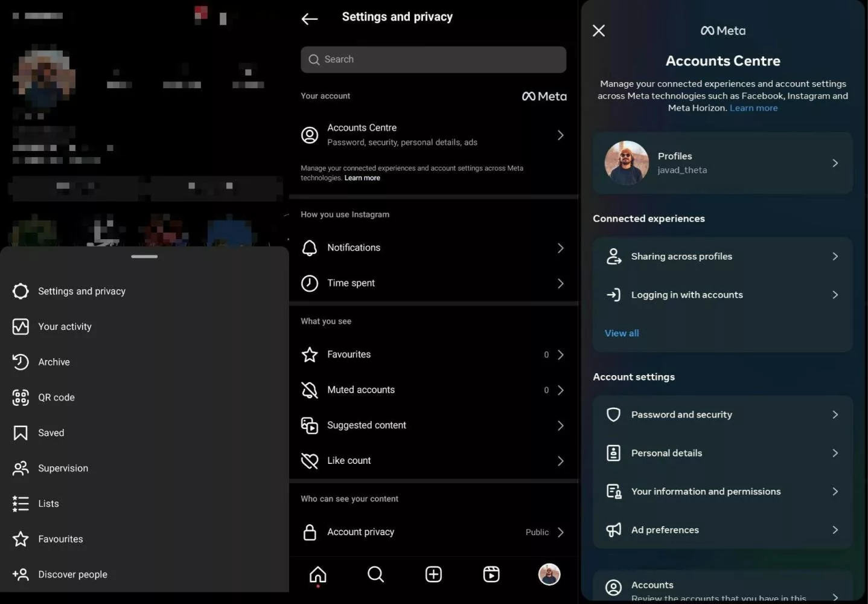Image resolution: width=868 pixels, height=604 pixels.
Task: Click View all under Connected experiences
Action: pyautogui.click(x=622, y=333)
